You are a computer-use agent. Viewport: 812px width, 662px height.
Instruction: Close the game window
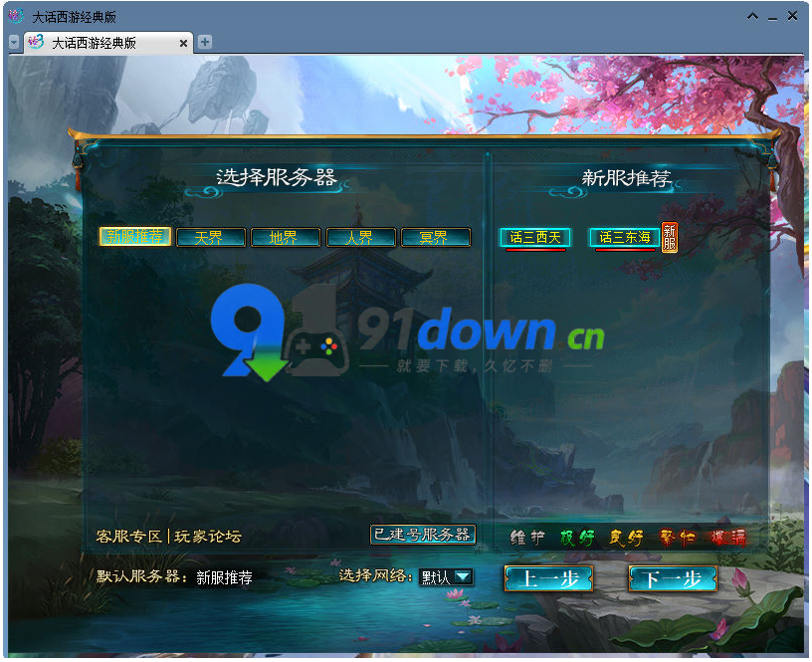pos(792,16)
